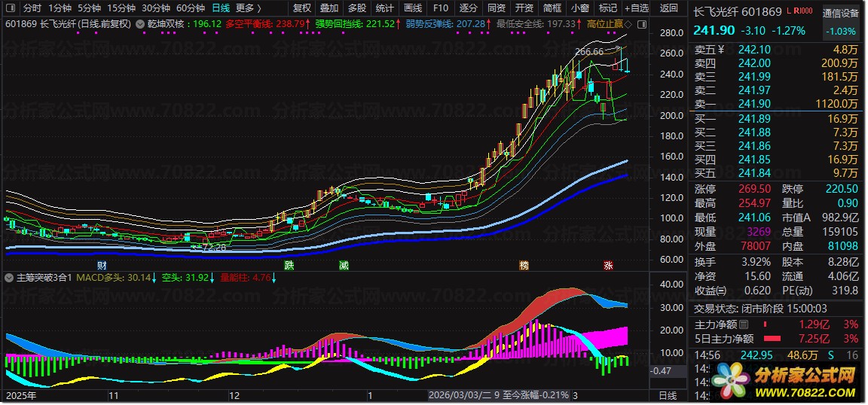Click the 榜 event marker
This screenshot has width=868, height=405.
tap(524, 265)
